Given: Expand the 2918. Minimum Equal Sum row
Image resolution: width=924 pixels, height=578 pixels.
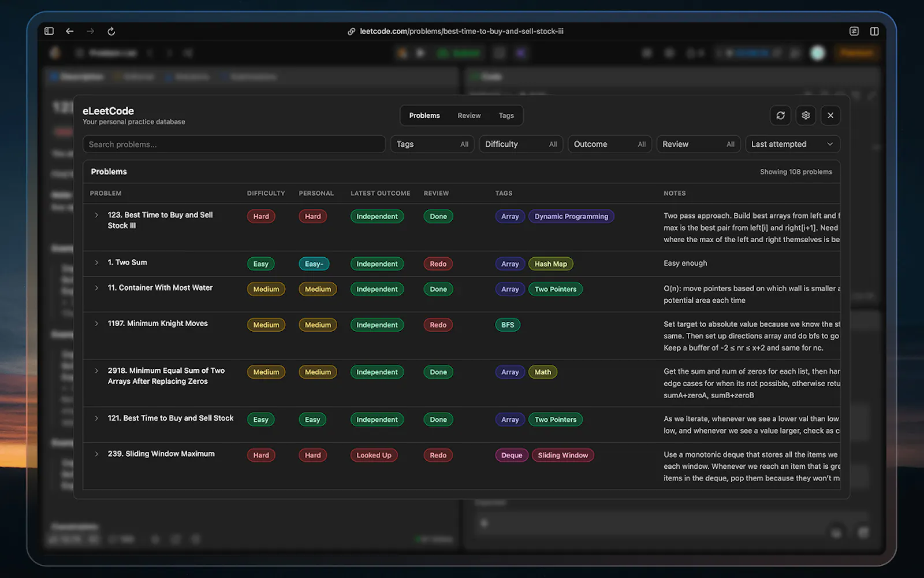Looking at the screenshot, I should click(x=96, y=371).
